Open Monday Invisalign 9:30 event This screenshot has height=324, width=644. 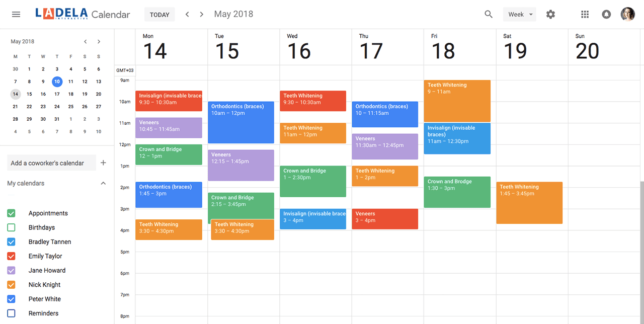[169, 101]
